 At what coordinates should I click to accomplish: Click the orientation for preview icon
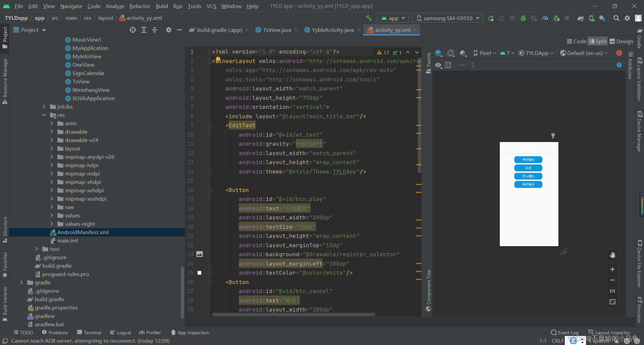(451, 53)
